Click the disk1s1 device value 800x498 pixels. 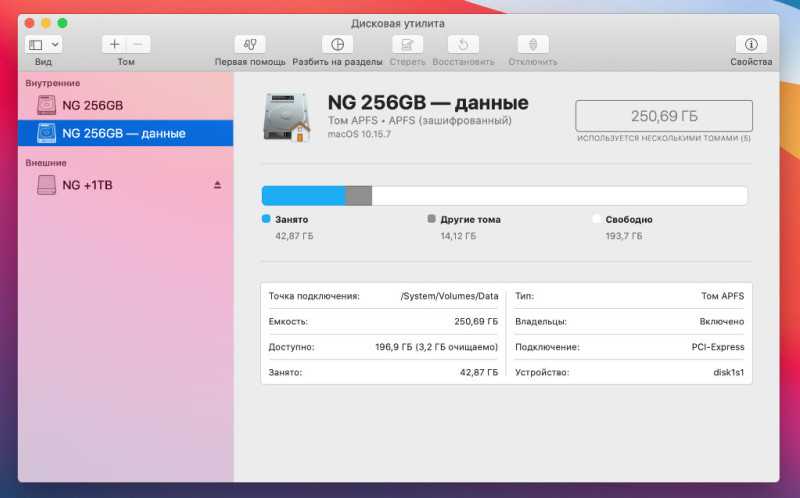(729, 372)
